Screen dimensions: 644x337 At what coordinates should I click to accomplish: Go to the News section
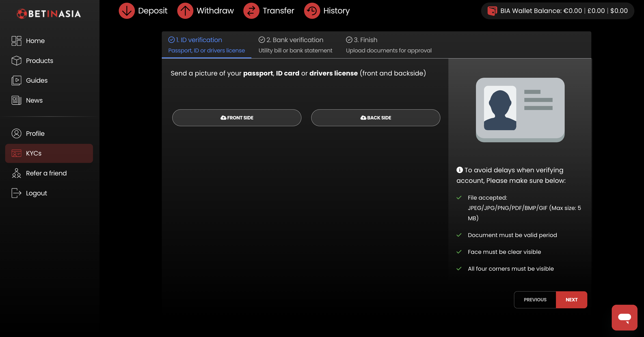(34, 101)
